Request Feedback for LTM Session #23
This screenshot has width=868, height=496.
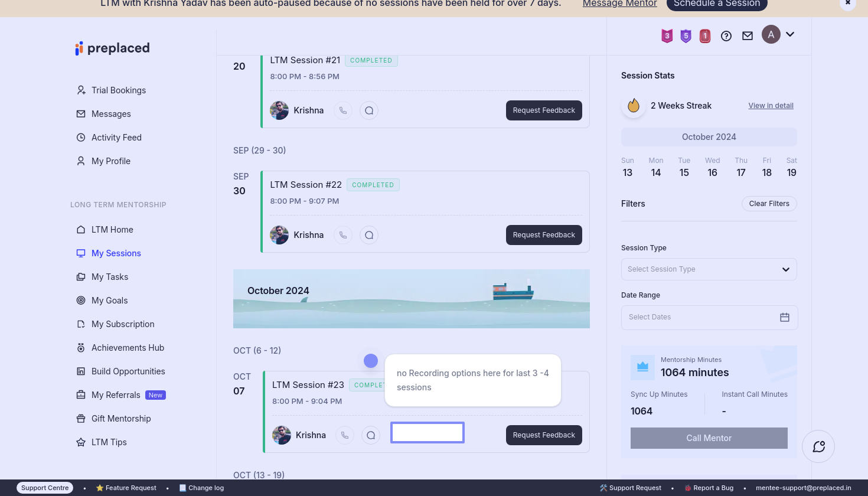pos(544,435)
